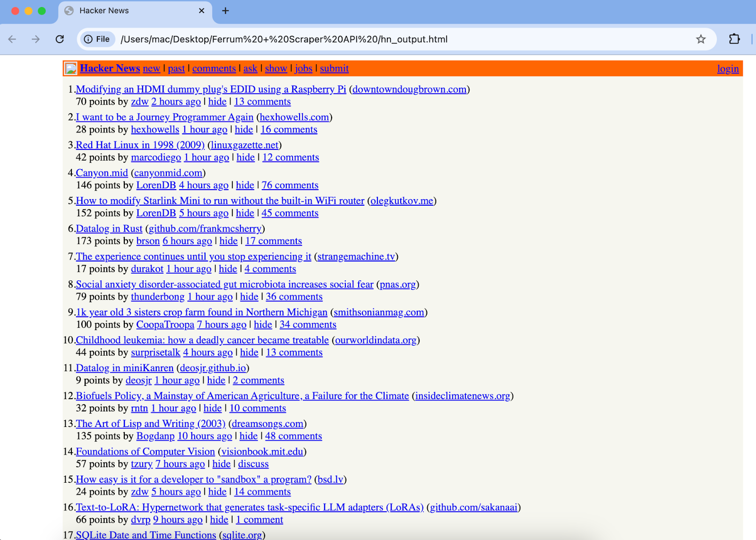Screen dimensions: 756x540
Task: Open 10 comments on Biofuels story
Action: [x=258, y=408]
